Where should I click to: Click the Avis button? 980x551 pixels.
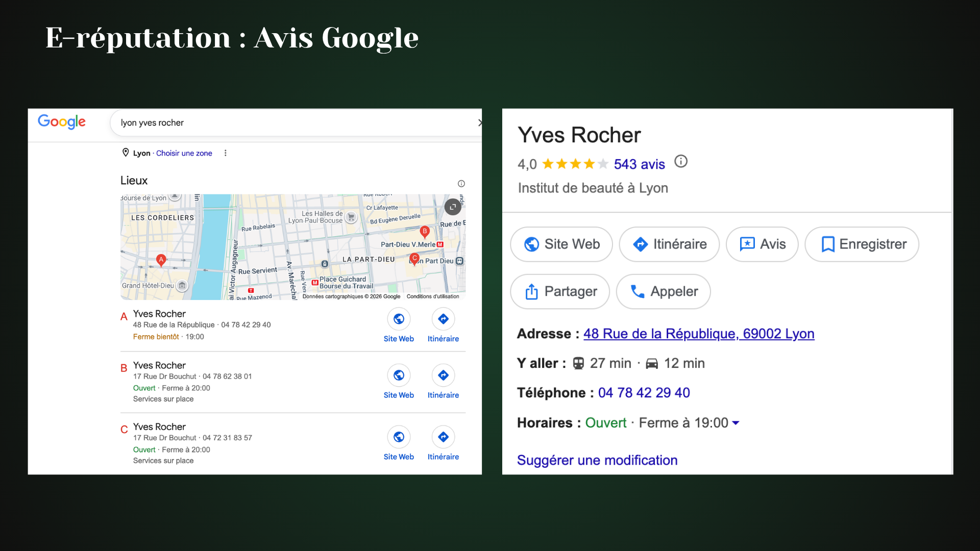pyautogui.click(x=762, y=244)
